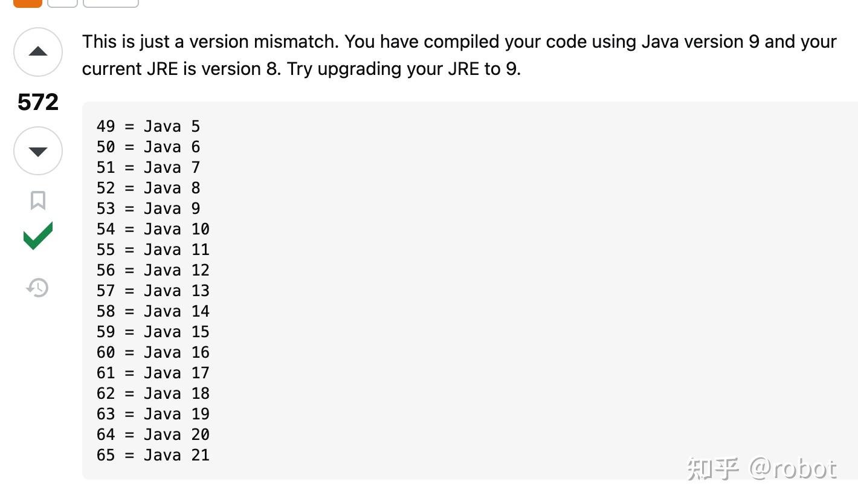Downvote the answer using the down arrow
Image resolution: width=858 pixels, height=504 pixels.
point(38,151)
